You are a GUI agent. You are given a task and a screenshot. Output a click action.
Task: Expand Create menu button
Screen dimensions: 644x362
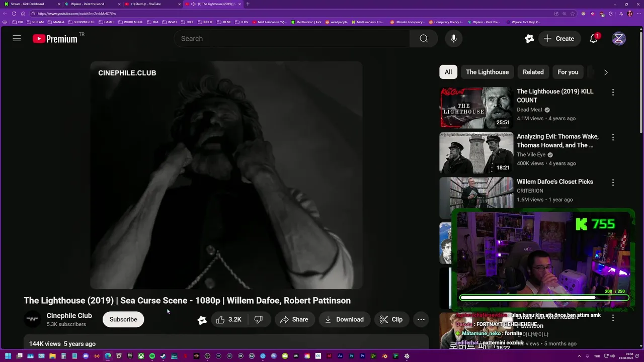[559, 39]
